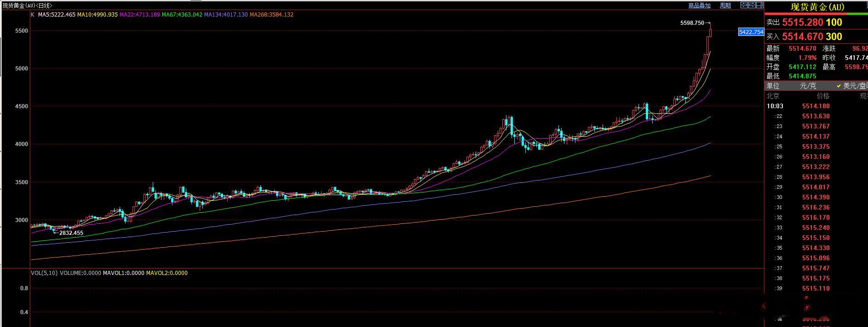Click the 10:03 tick row price 5514.180
The width and height of the screenshot is (868, 327).
click(816, 106)
